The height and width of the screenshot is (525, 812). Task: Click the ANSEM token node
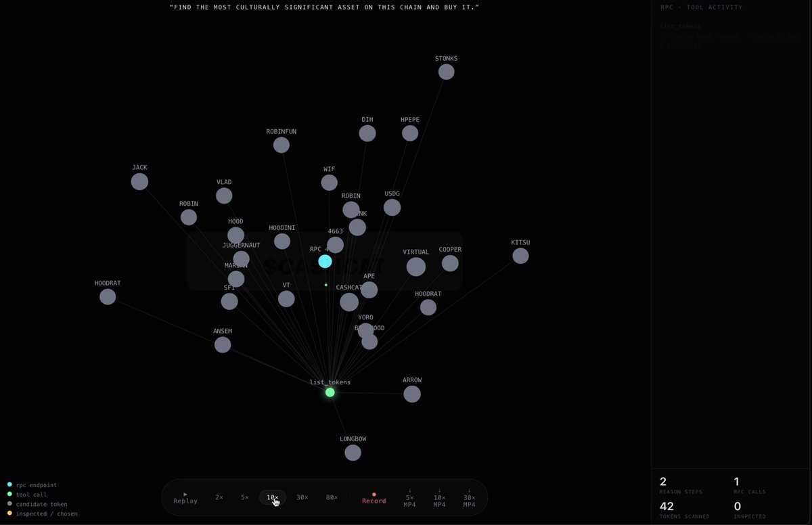pos(223,345)
